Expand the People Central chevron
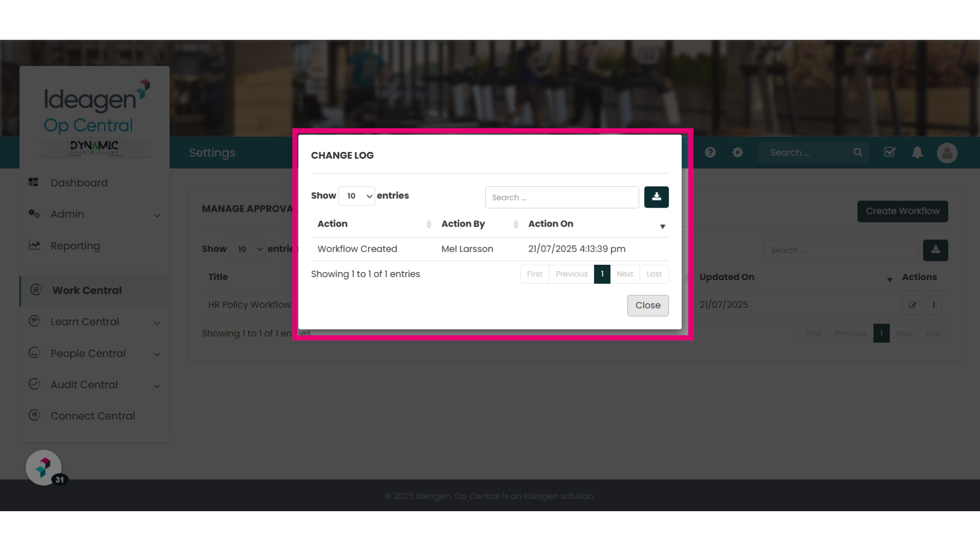The width and height of the screenshot is (980, 551). point(157,355)
